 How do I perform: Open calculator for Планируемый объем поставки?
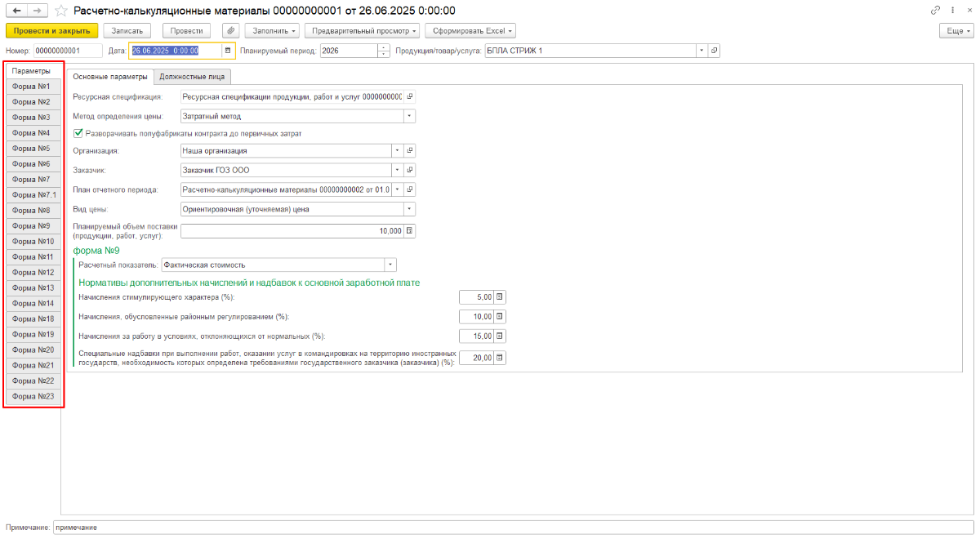coord(410,231)
